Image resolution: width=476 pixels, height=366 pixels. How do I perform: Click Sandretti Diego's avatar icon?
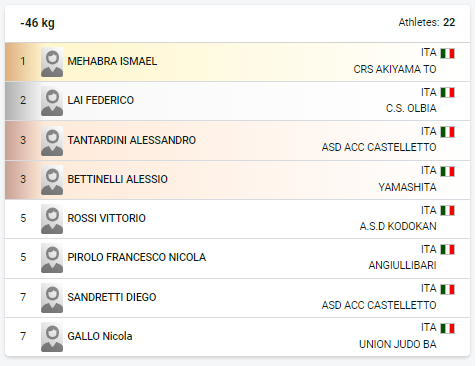(x=52, y=298)
